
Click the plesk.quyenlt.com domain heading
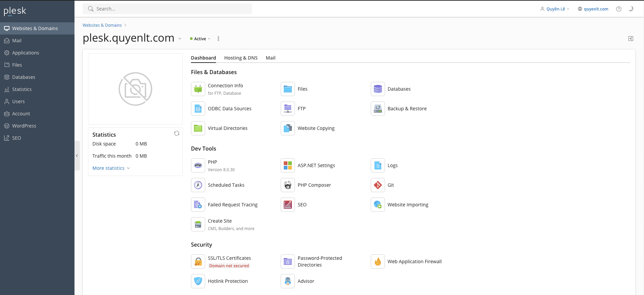tap(128, 38)
